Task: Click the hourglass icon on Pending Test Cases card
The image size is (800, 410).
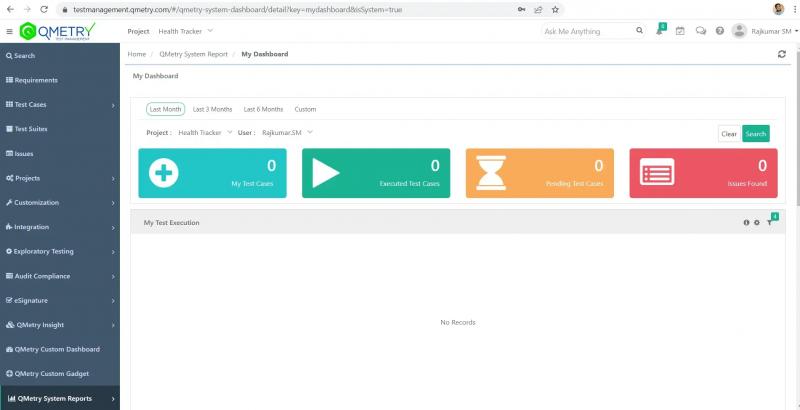Action: (x=491, y=173)
